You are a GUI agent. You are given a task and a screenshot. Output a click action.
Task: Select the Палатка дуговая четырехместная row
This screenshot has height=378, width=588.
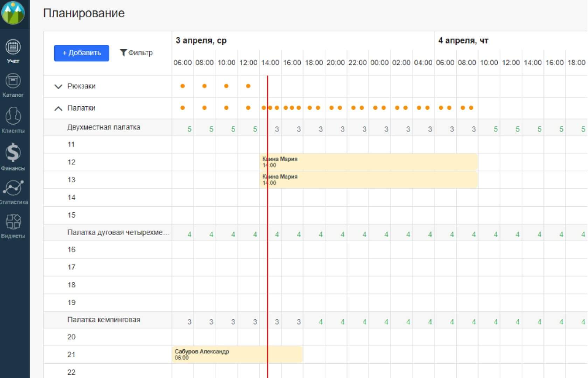[118, 233]
